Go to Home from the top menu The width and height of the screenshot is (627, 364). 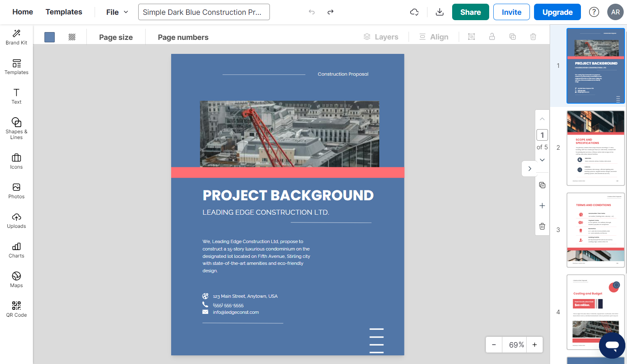23,12
